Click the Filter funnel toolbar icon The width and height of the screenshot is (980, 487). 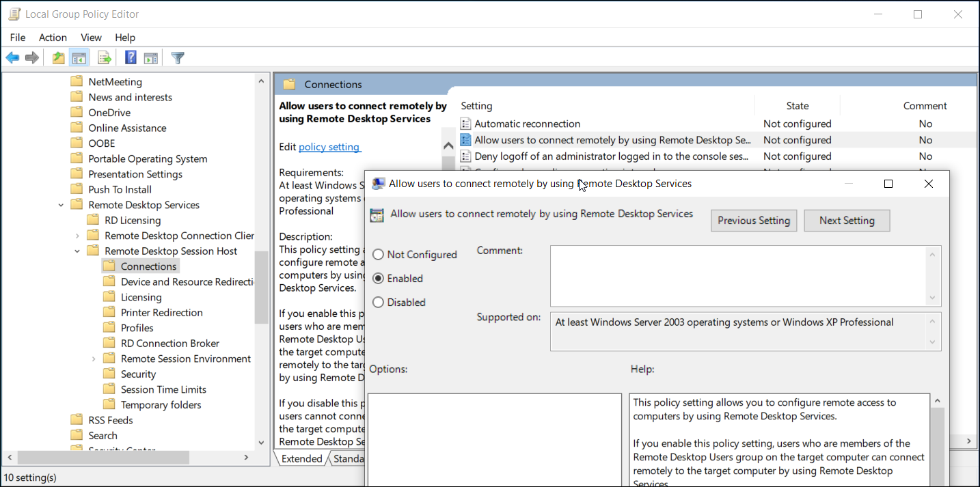click(178, 58)
